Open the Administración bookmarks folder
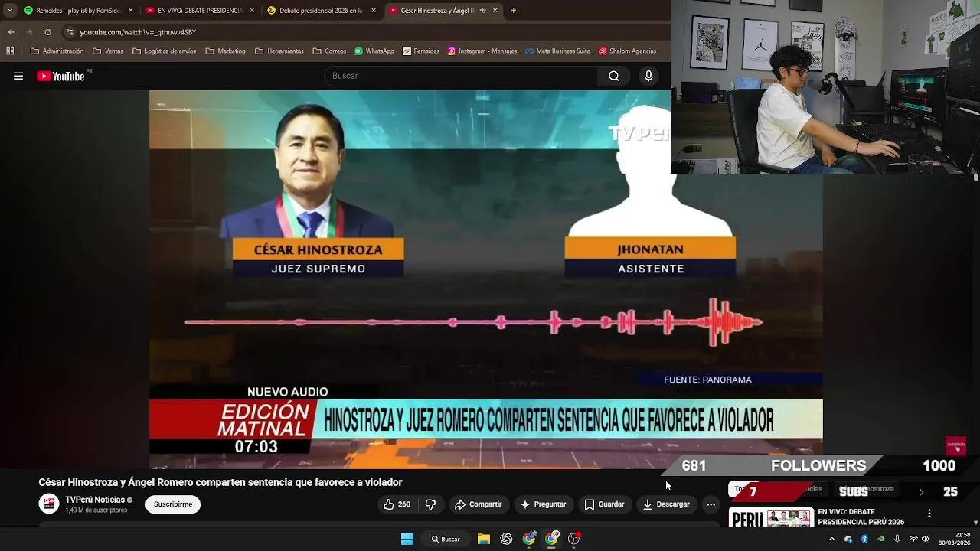The height and width of the screenshot is (551, 980). [57, 51]
